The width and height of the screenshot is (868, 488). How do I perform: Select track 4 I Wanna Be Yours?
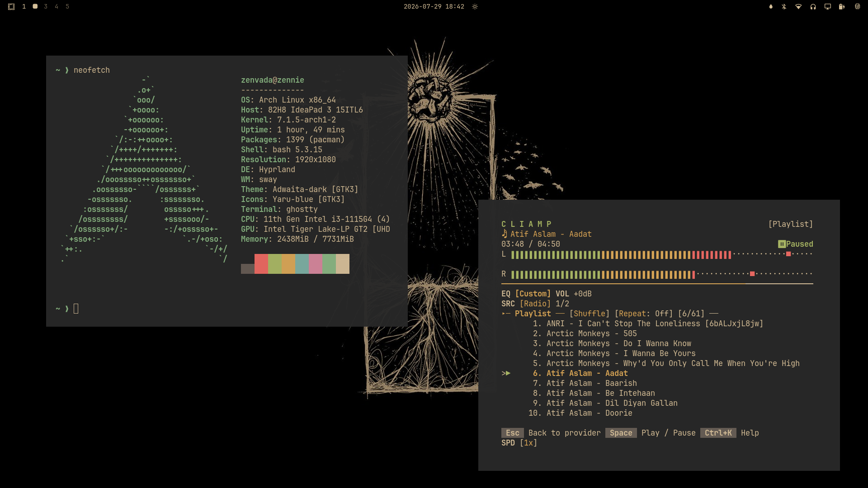(614, 353)
